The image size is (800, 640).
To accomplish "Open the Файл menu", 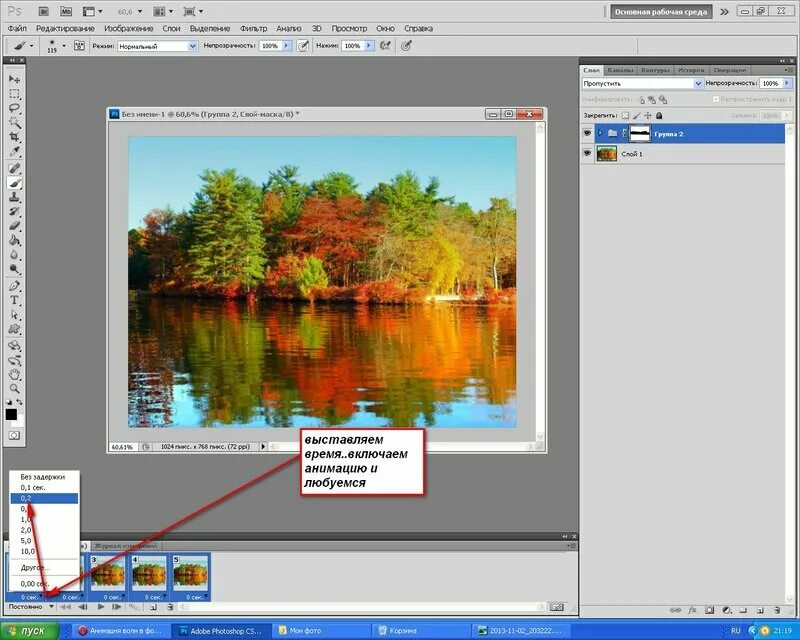I will pos(17,29).
